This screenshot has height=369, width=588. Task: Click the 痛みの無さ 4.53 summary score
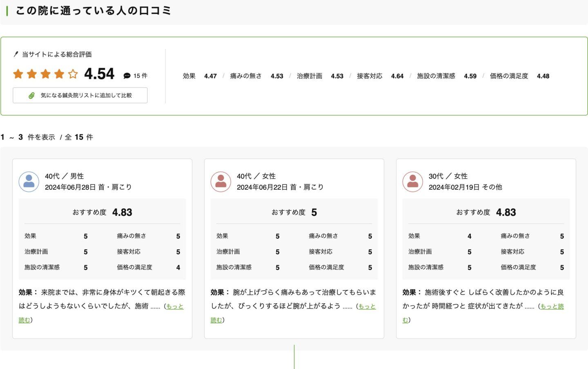pyautogui.click(x=256, y=76)
